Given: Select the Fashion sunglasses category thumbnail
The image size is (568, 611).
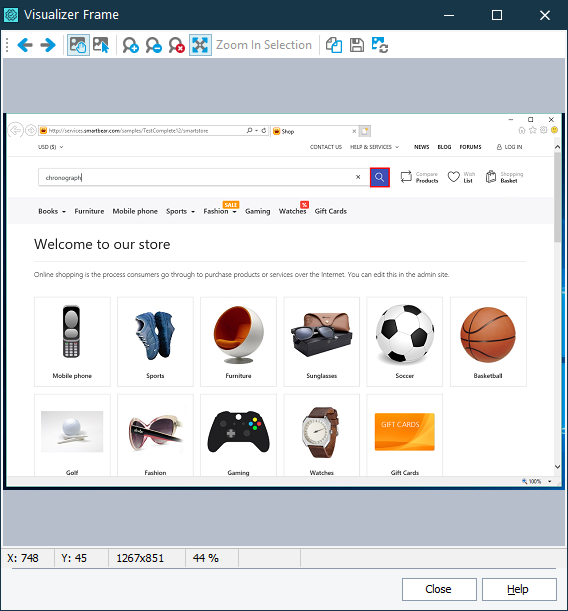Looking at the screenshot, I should (155, 435).
